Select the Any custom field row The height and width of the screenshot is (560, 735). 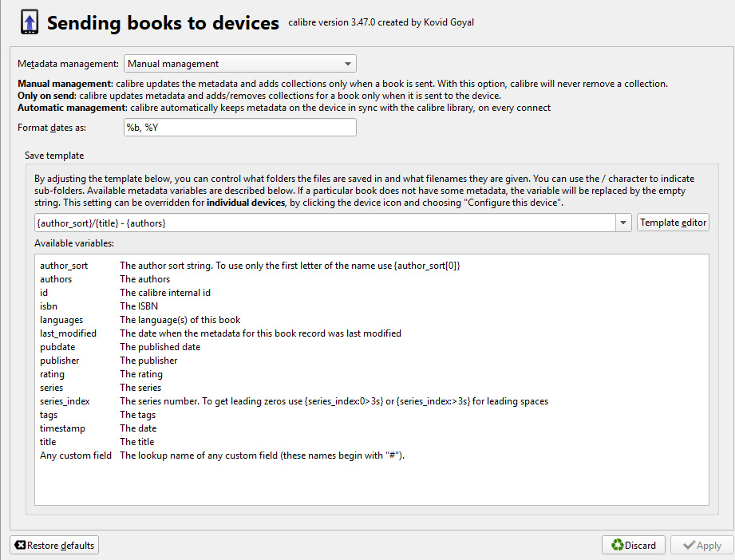76,455
